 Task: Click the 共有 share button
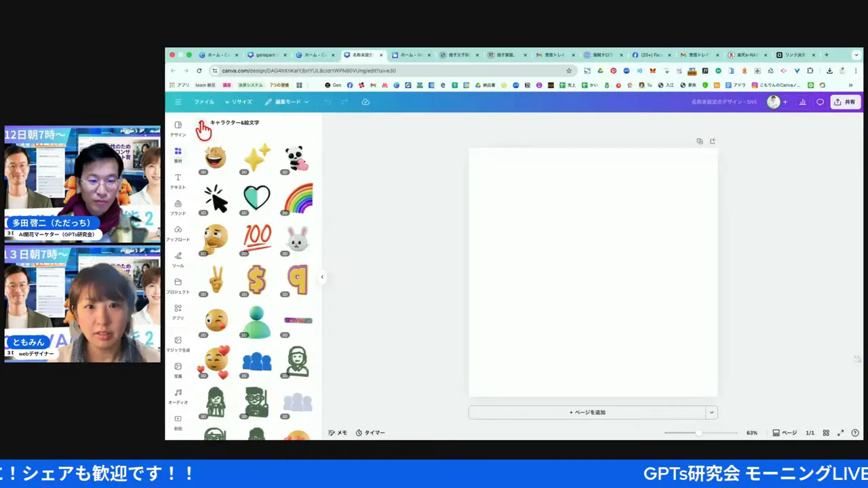point(846,102)
